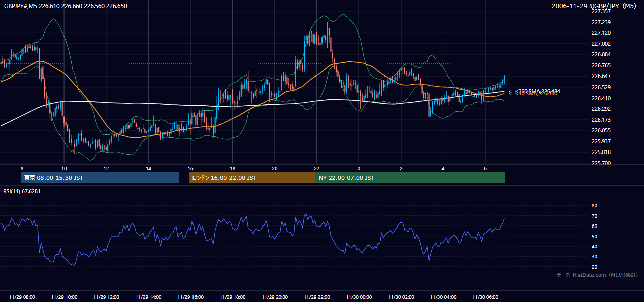Screen dimensions: 644x302
Task: Click hour 6 label under price chart
Action: [x=485, y=168]
